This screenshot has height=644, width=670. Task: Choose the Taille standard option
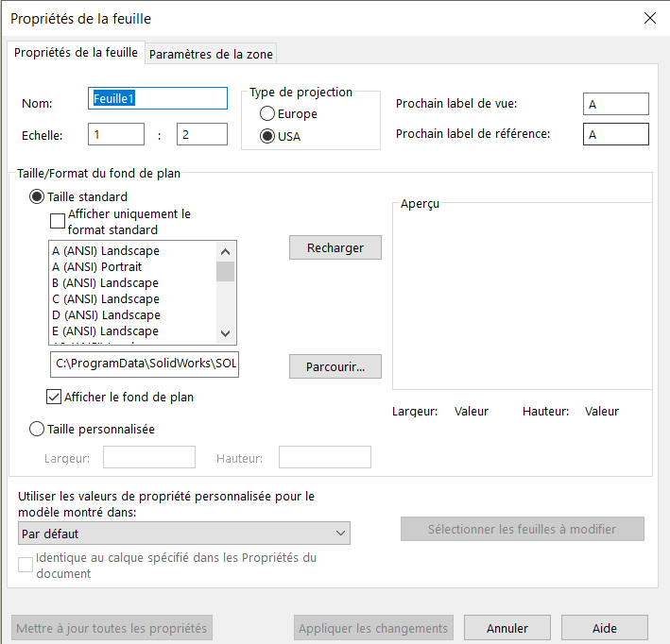coord(38,197)
